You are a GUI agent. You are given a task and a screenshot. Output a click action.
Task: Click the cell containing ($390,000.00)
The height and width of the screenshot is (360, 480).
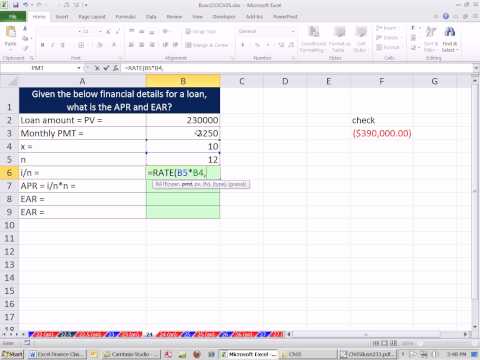[x=382, y=133]
